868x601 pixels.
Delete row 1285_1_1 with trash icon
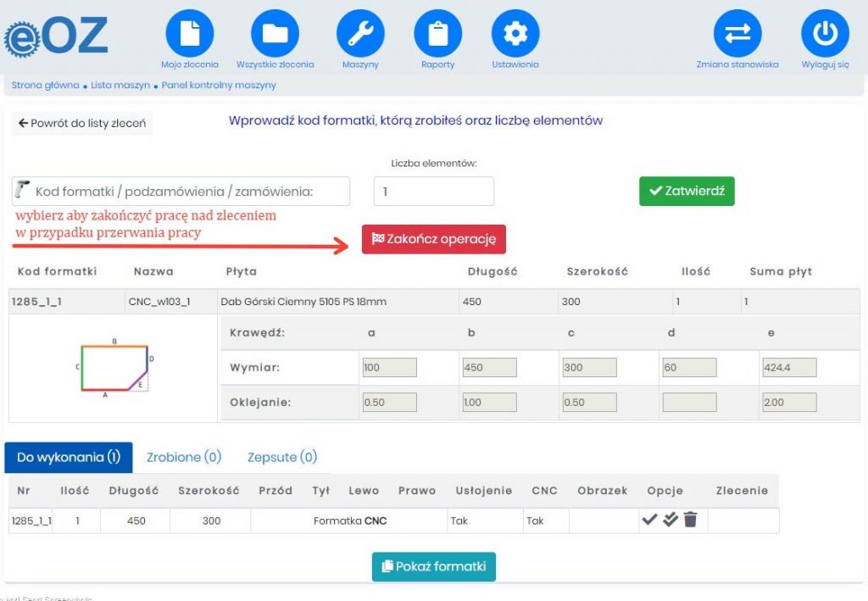tap(690, 520)
